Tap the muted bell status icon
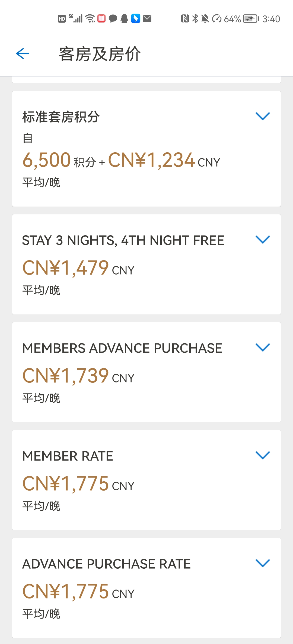This screenshot has height=644, width=293. click(205, 19)
